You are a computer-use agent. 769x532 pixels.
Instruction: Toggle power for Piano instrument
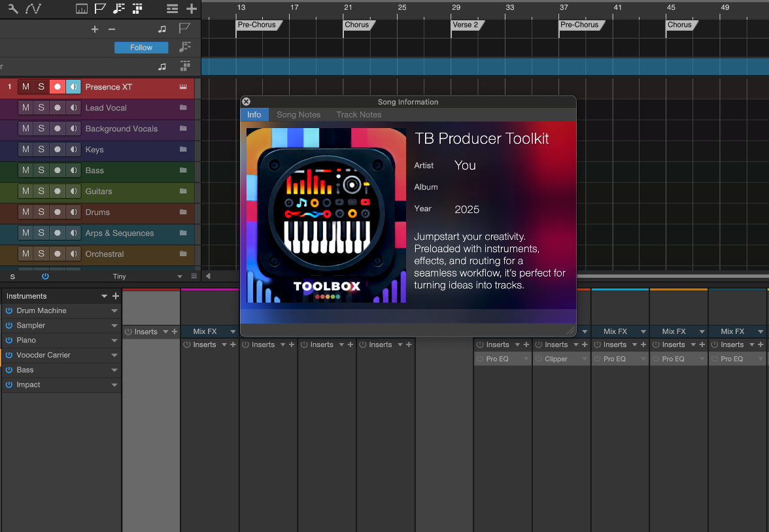9,340
